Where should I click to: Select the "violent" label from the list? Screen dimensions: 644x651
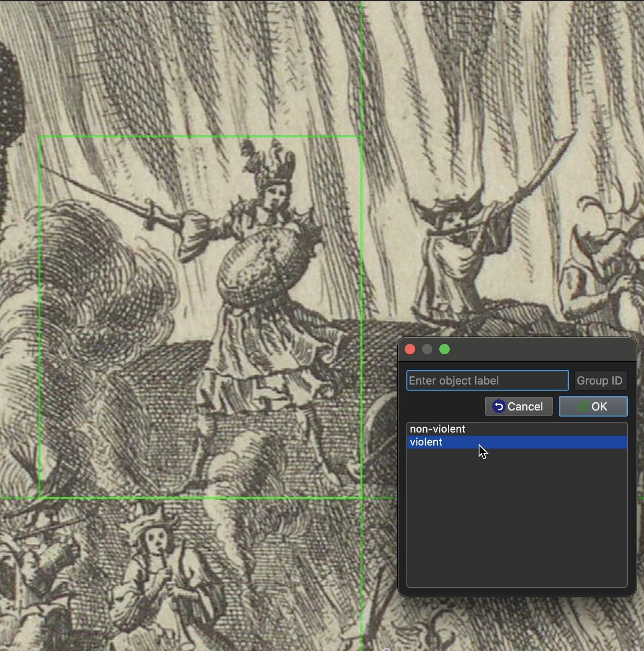426,442
